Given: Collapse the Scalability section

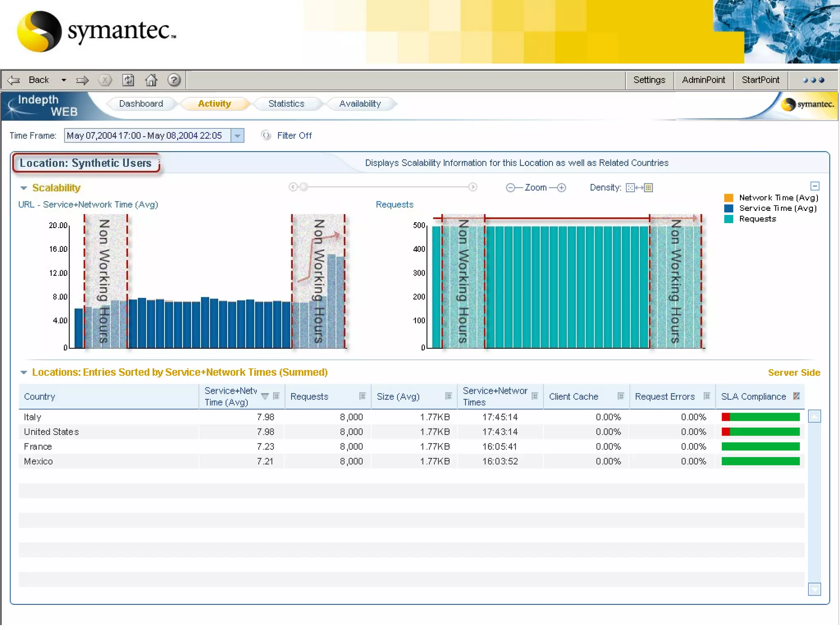Looking at the screenshot, I should click(x=24, y=188).
